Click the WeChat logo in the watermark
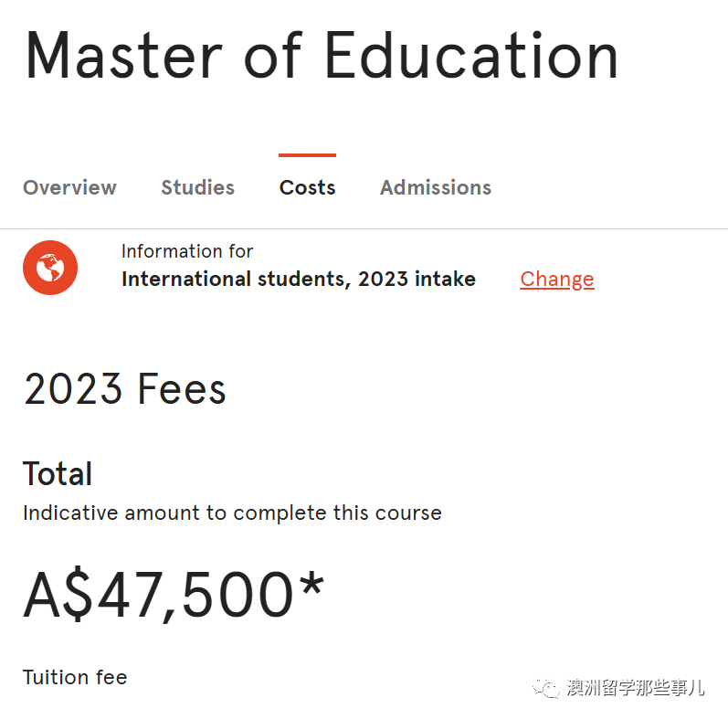Image resolution: width=728 pixels, height=719 pixels. click(x=546, y=687)
